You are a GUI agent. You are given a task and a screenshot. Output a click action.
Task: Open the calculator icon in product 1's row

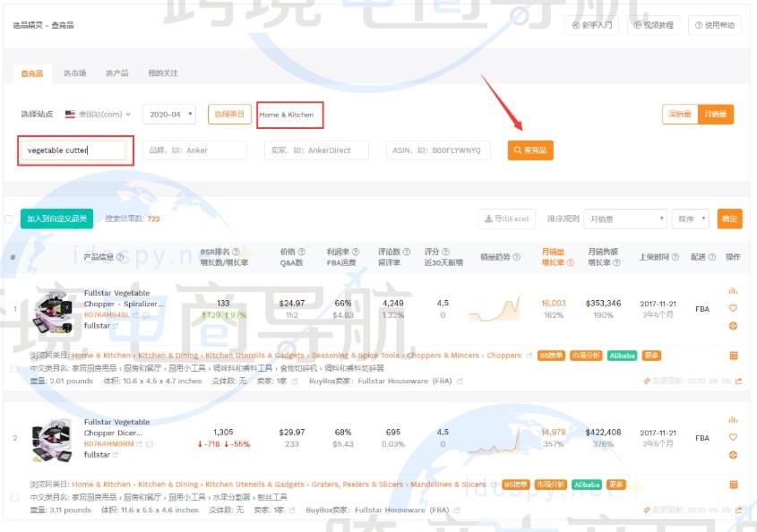[x=733, y=356]
